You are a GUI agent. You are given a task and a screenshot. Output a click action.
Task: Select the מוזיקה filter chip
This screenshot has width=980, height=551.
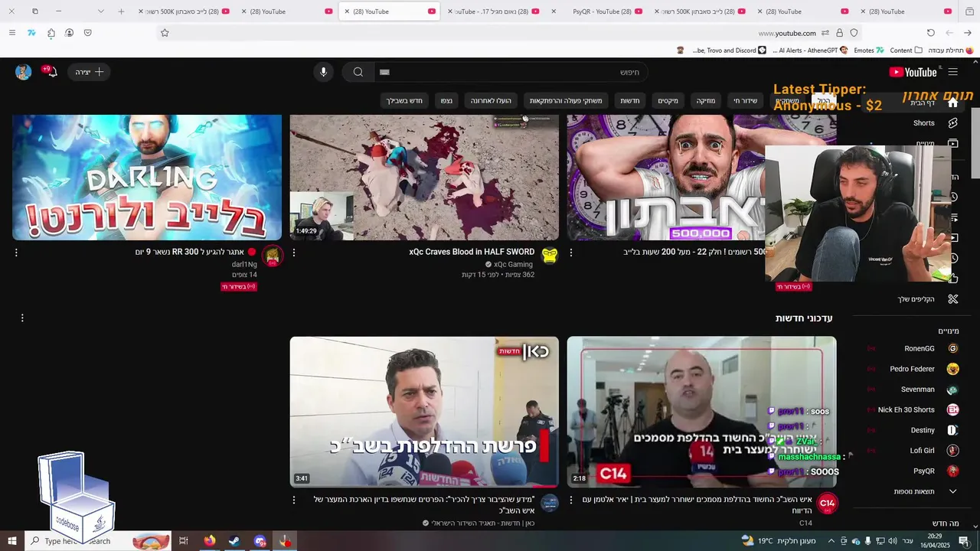[705, 101]
